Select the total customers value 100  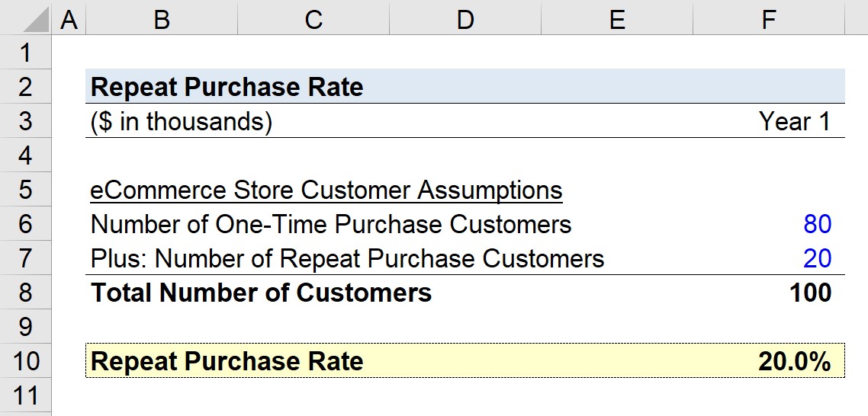click(811, 293)
